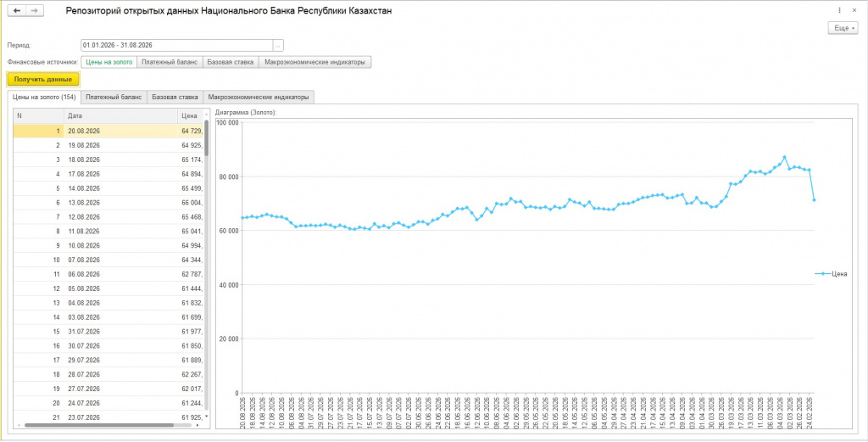Open the three-dot window options menu
This screenshot has width=868, height=442.
[x=840, y=10]
